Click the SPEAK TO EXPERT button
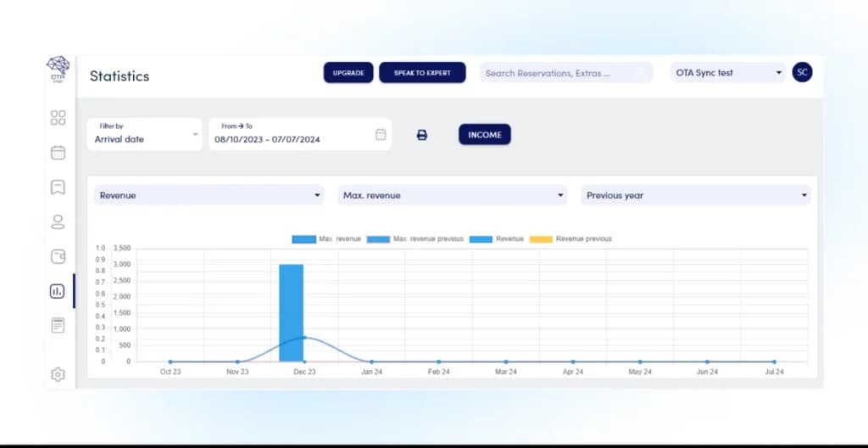Image resolution: width=868 pixels, height=448 pixels. (422, 73)
